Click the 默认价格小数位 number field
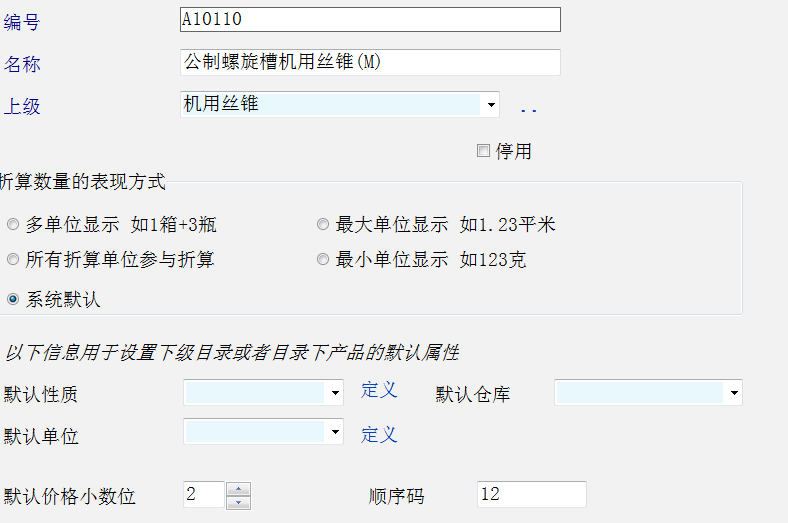This screenshot has height=523, width=788. (x=204, y=495)
